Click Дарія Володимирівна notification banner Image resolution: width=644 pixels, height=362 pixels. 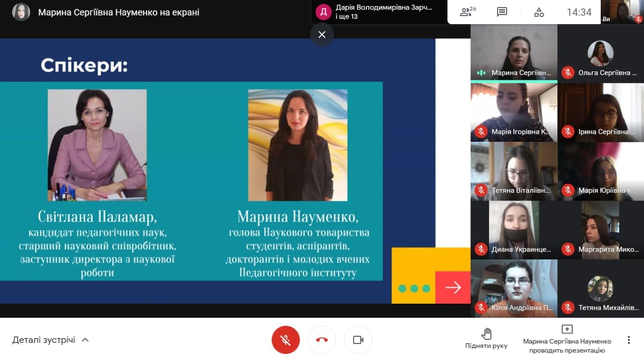(378, 12)
